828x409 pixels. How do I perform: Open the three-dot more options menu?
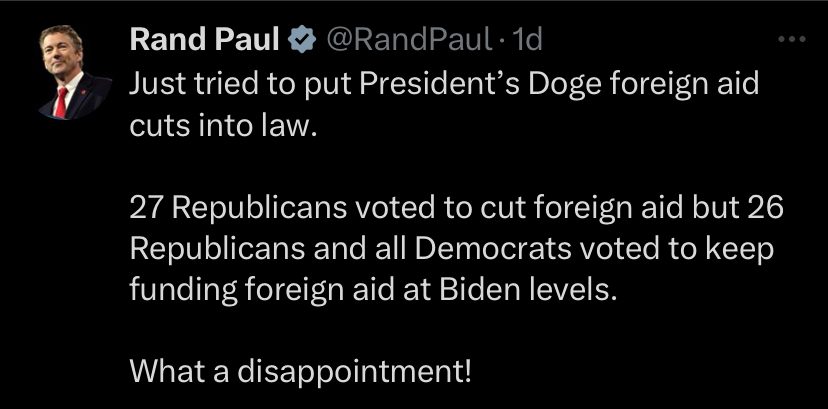click(x=792, y=39)
